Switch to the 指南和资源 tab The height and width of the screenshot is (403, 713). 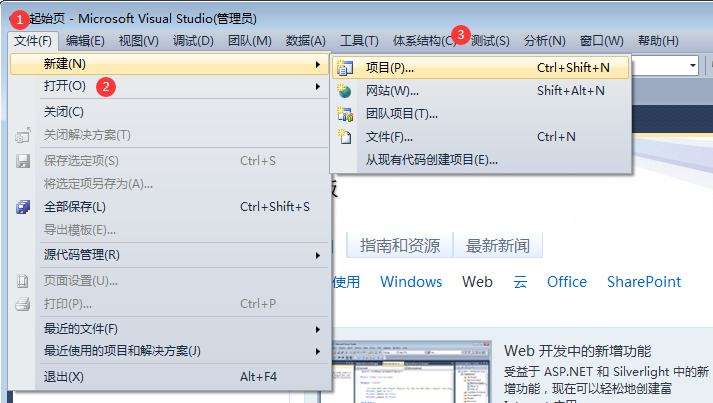click(400, 246)
